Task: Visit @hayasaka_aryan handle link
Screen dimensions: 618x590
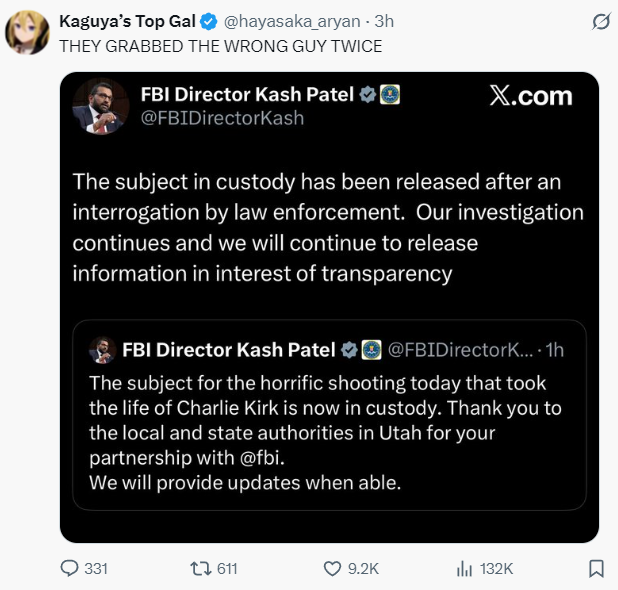Action: 292,21
